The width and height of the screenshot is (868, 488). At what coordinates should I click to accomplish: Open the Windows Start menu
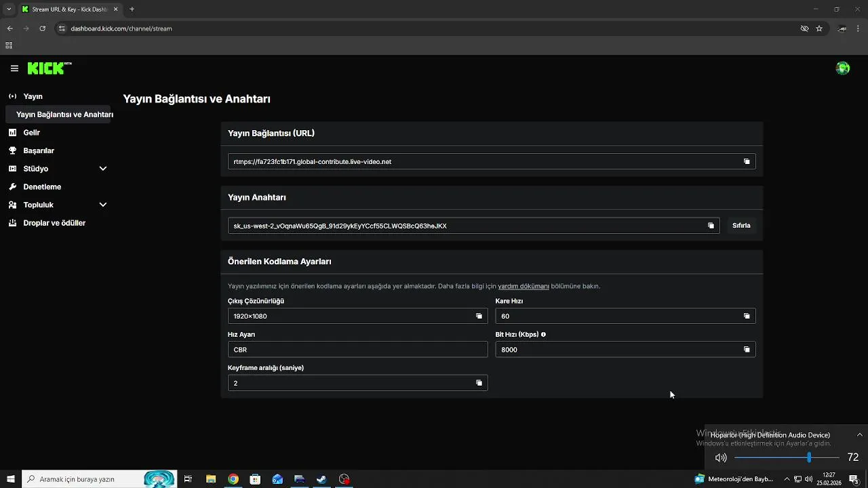coord(11,479)
